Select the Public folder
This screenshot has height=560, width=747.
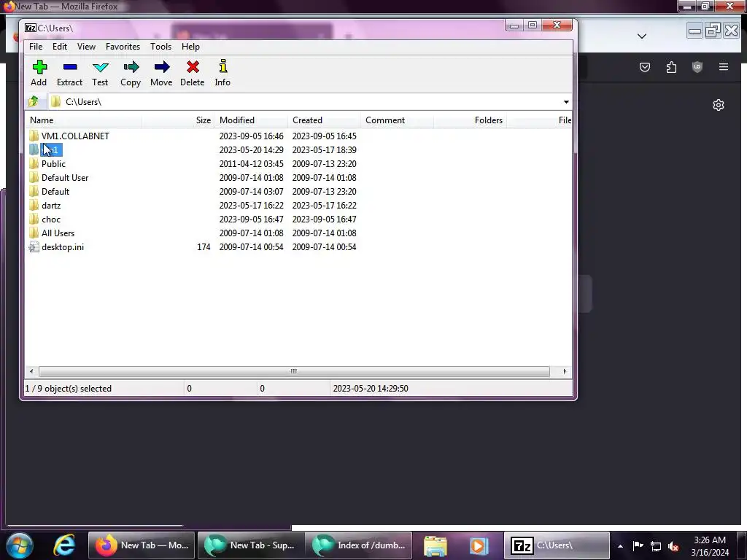click(53, 164)
